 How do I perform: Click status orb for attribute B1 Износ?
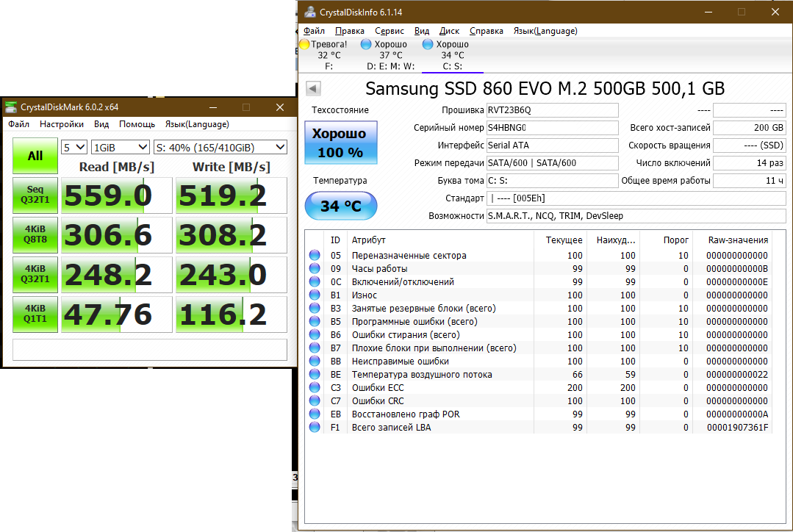(x=315, y=295)
